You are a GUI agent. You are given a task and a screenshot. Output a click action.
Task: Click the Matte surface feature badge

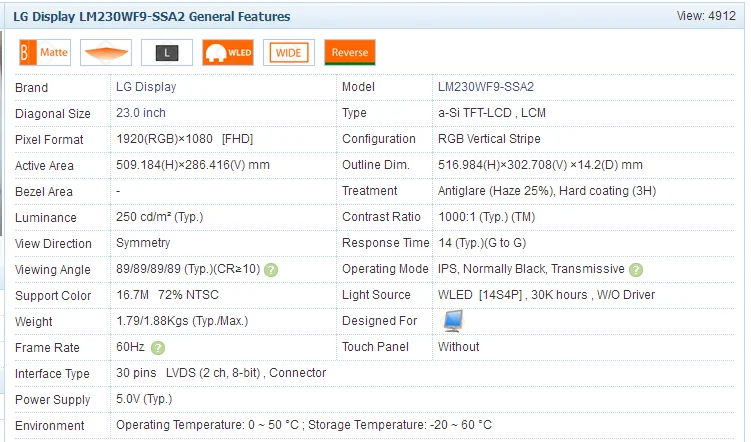pyautogui.click(x=45, y=52)
